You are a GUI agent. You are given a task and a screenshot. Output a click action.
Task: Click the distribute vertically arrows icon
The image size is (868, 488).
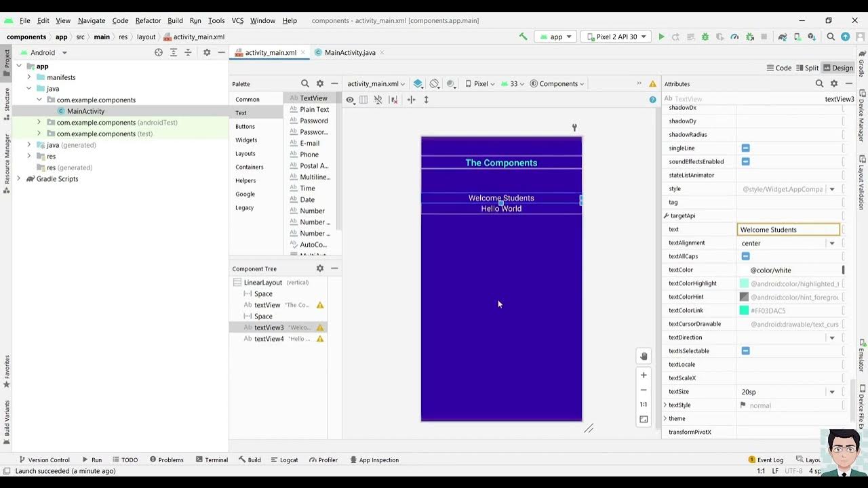tap(426, 100)
